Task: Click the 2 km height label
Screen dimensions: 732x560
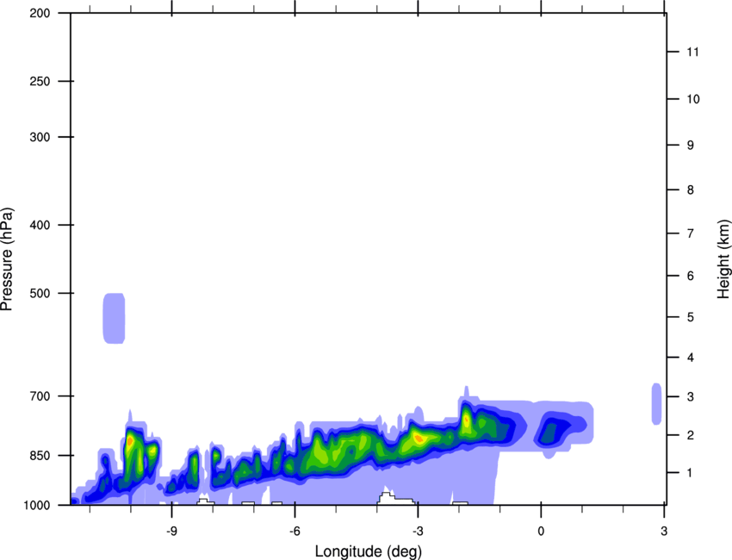Action: [x=690, y=435]
